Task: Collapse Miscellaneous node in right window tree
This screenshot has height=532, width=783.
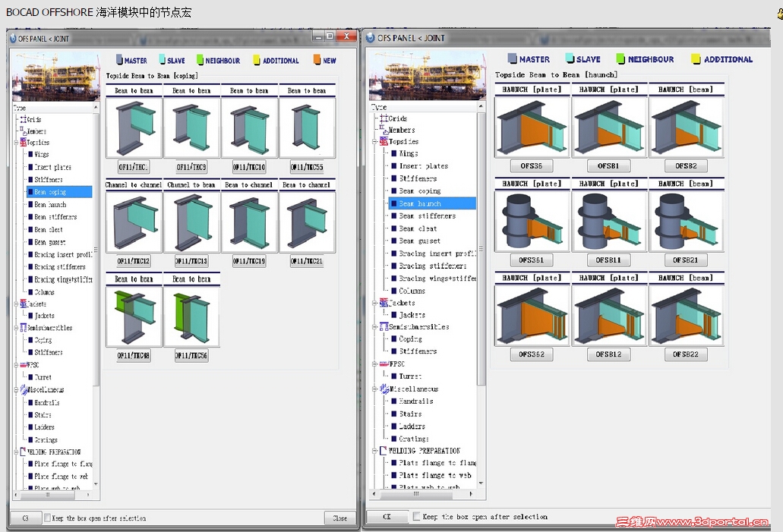Action: [x=374, y=389]
